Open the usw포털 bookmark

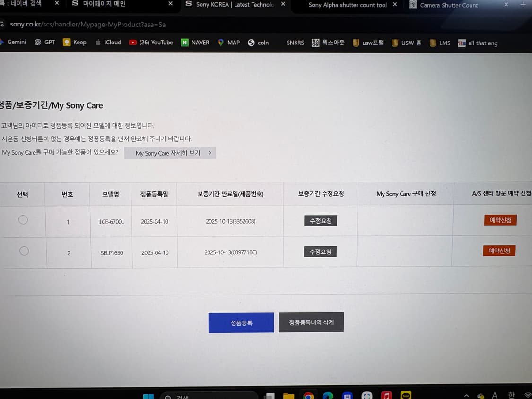368,43
